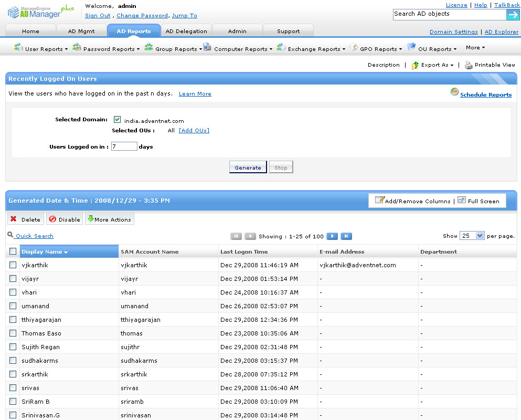The width and height of the screenshot is (521, 420).
Task: Click the Users Logged on days input field
Action: click(124, 146)
